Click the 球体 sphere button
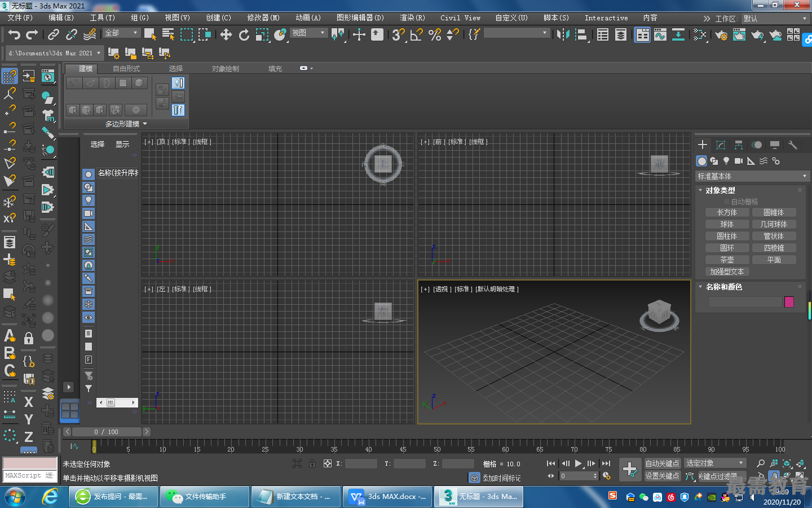 pyautogui.click(x=727, y=225)
